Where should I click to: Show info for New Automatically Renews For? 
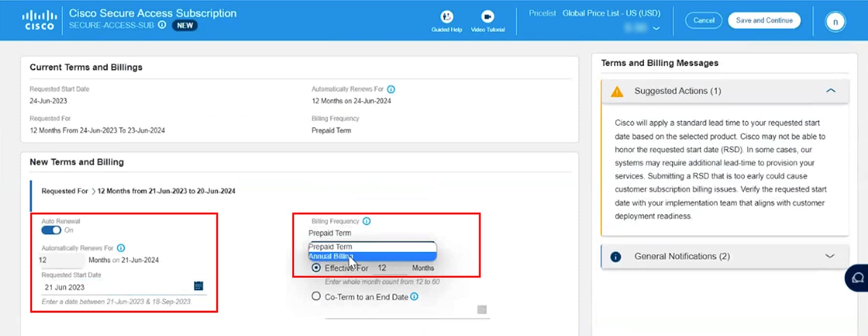[x=121, y=248]
